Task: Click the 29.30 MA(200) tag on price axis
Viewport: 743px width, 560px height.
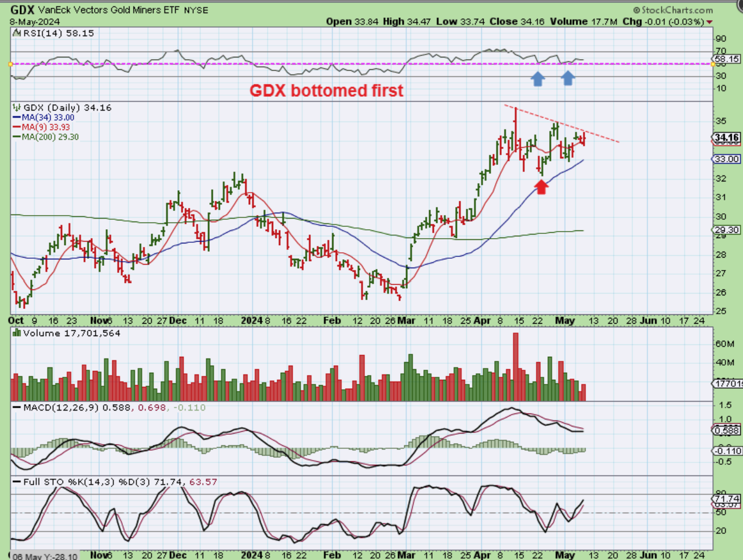Action: click(726, 230)
